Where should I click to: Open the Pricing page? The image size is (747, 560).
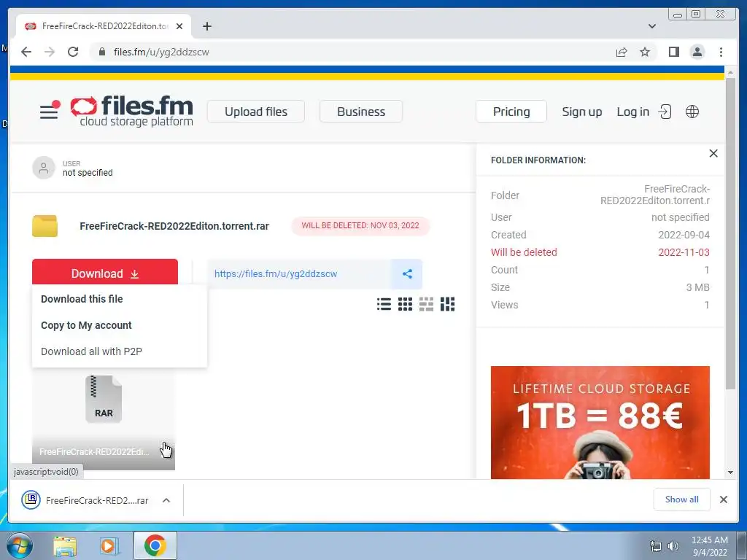point(511,112)
